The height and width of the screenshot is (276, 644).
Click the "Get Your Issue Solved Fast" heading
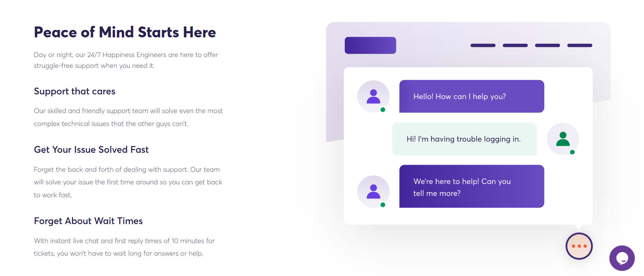(91, 150)
